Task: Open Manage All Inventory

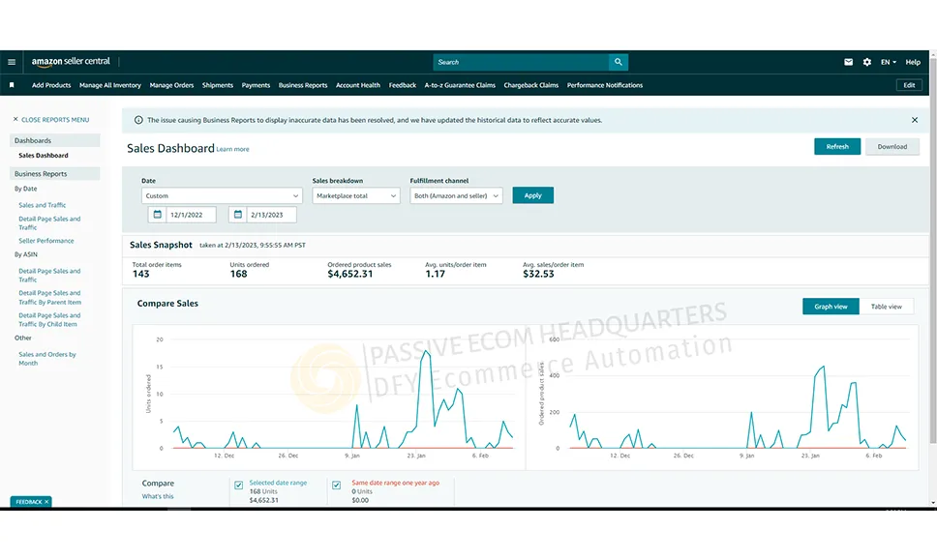Action: tap(110, 85)
